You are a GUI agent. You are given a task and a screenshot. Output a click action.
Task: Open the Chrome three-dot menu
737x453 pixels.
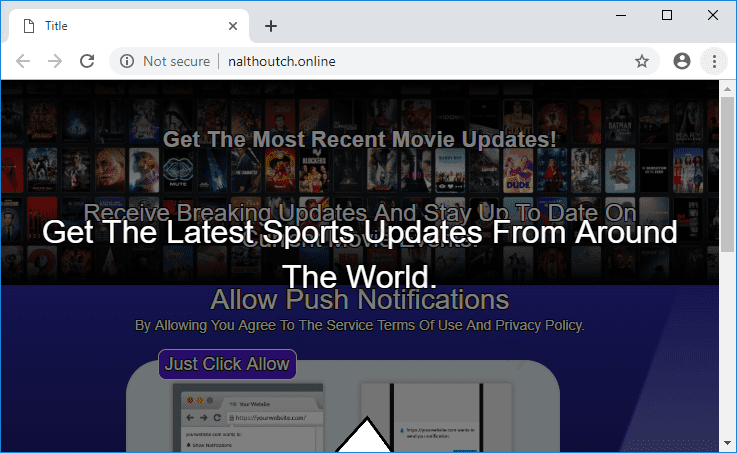click(714, 61)
